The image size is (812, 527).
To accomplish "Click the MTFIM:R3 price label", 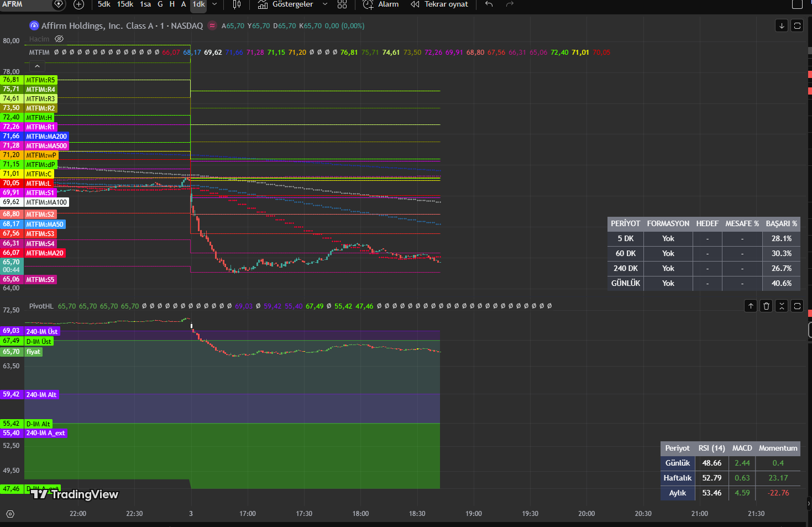I will point(41,99).
